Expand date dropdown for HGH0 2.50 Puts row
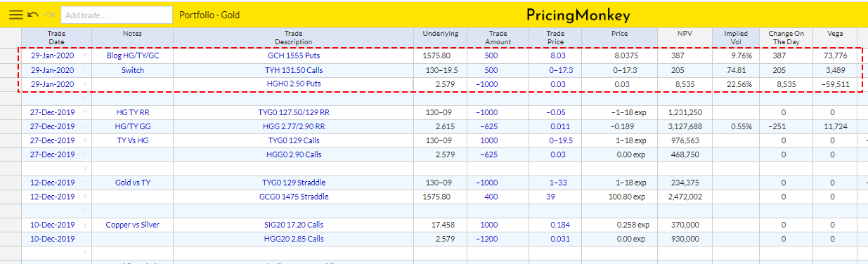Viewport: 868px width, 264px height. 86,84
